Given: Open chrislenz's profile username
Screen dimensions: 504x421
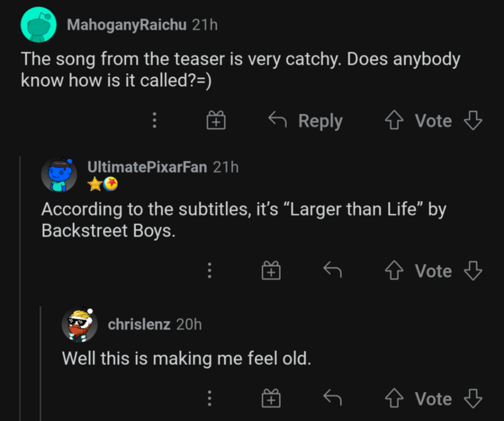Looking at the screenshot, I should pos(139,324).
